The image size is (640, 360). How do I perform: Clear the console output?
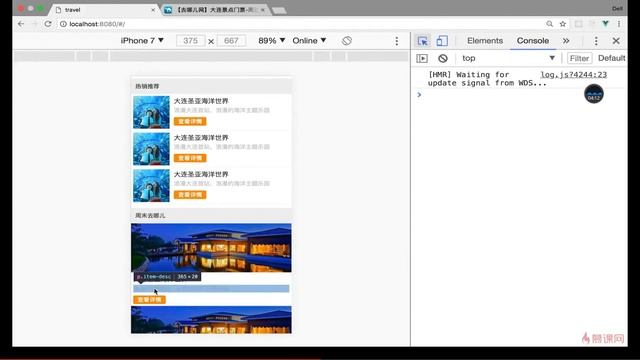click(x=443, y=58)
